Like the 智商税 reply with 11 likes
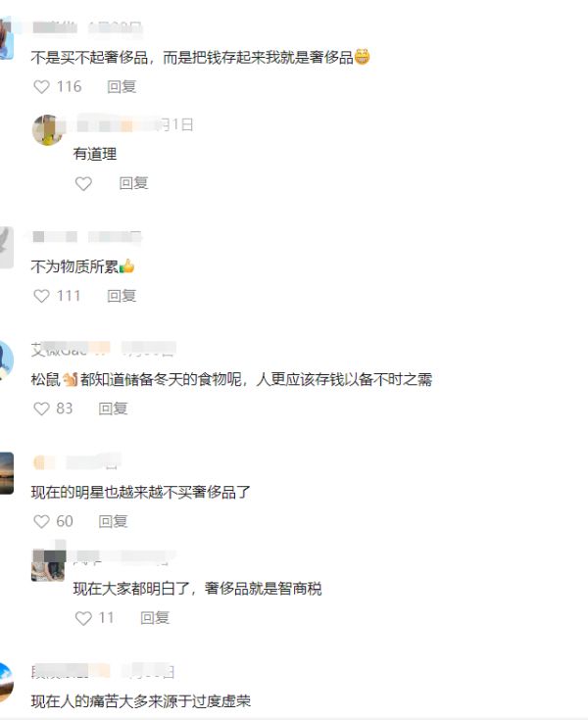 (x=83, y=618)
